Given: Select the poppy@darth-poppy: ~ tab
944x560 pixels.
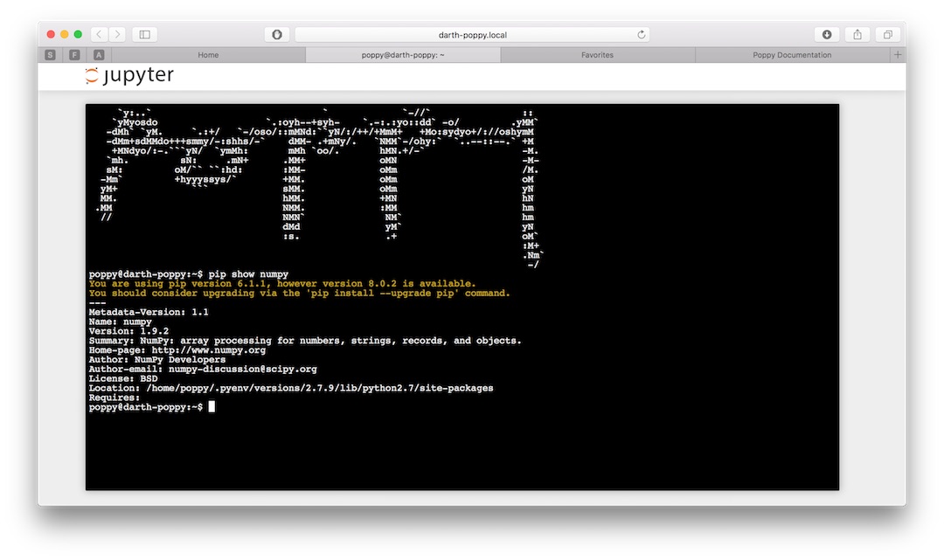Looking at the screenshot, I should (403, 55).
